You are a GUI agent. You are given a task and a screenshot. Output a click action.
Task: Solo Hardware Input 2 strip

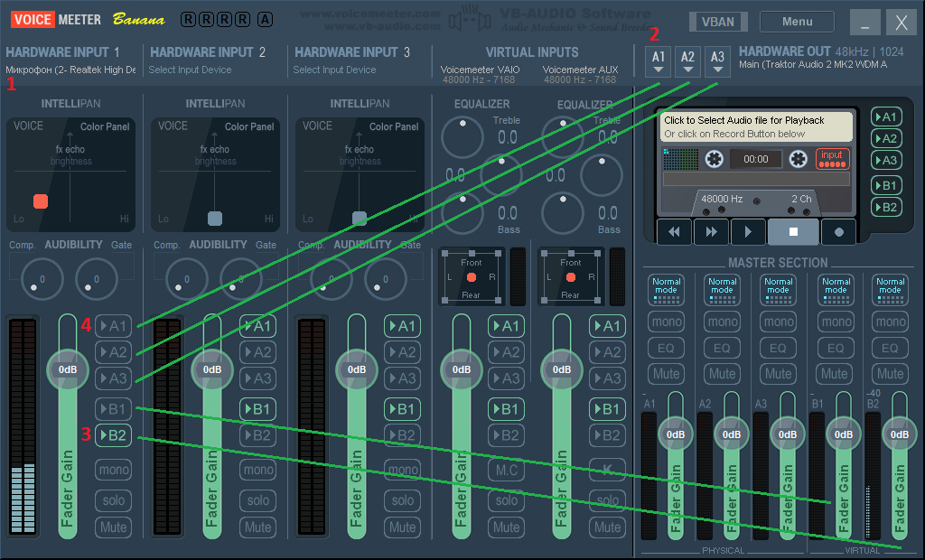(257, 500)
